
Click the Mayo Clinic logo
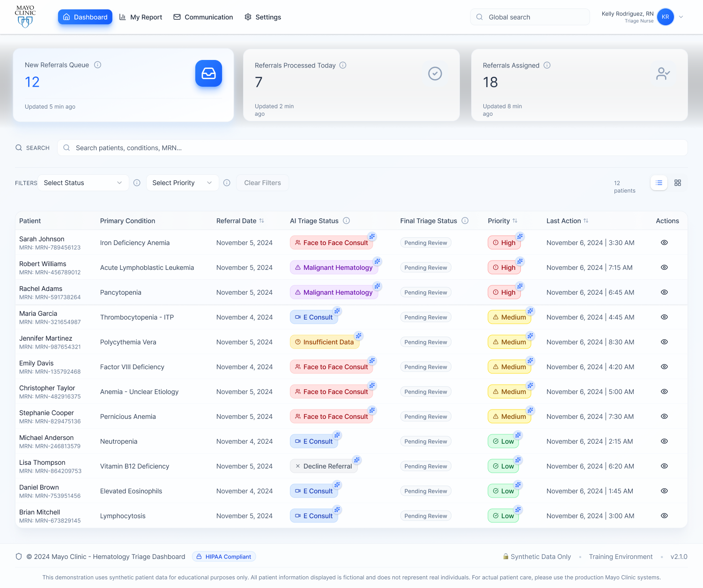25,17
